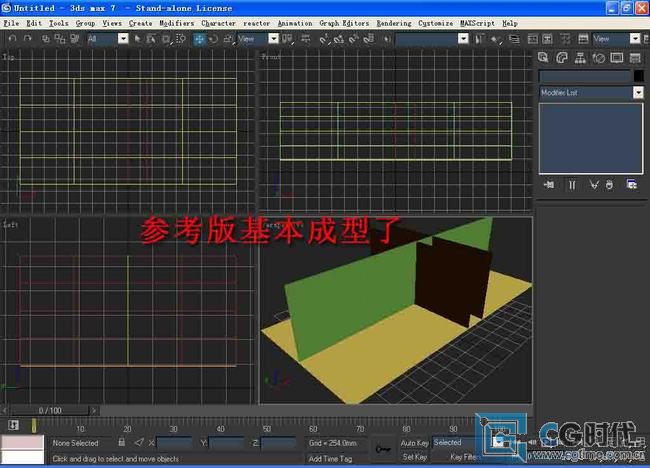The image size is (650, 468).
Task: Click the X coordinate input field
Action: pyautogui.click(x=174, y=443)
